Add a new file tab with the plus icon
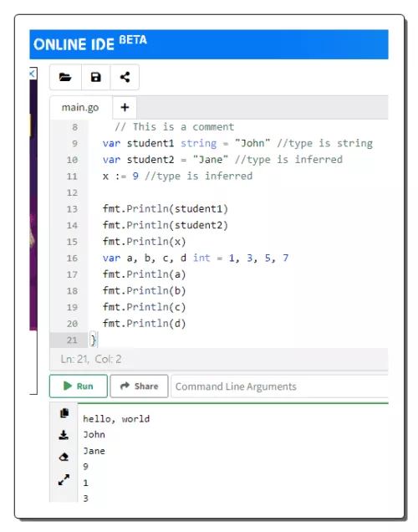 [125, 107]
